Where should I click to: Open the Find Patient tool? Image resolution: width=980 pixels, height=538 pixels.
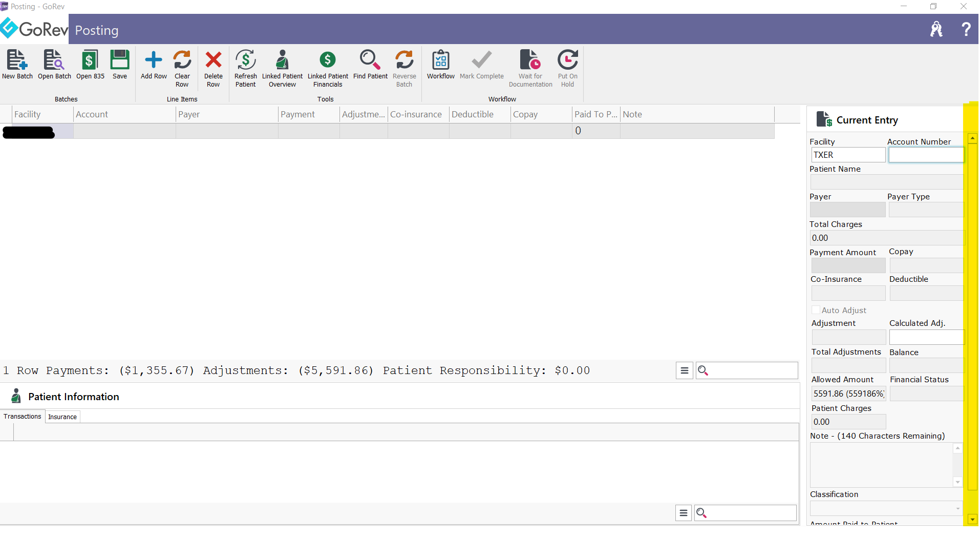pyautogui.click(x=370, y=64)
